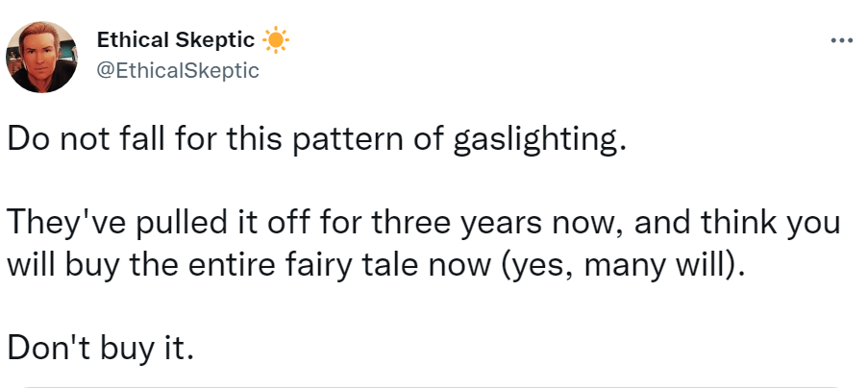The width and height of the screenshot is (868, 388).
Task: Visit the @EthicalSkeptic handle link
Action: [178, 70]
